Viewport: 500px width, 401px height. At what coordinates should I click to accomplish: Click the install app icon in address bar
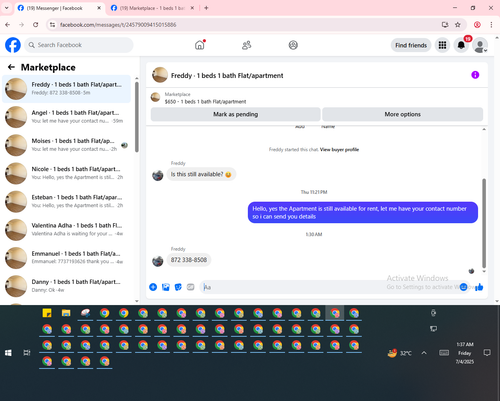[x=445, y=25]
